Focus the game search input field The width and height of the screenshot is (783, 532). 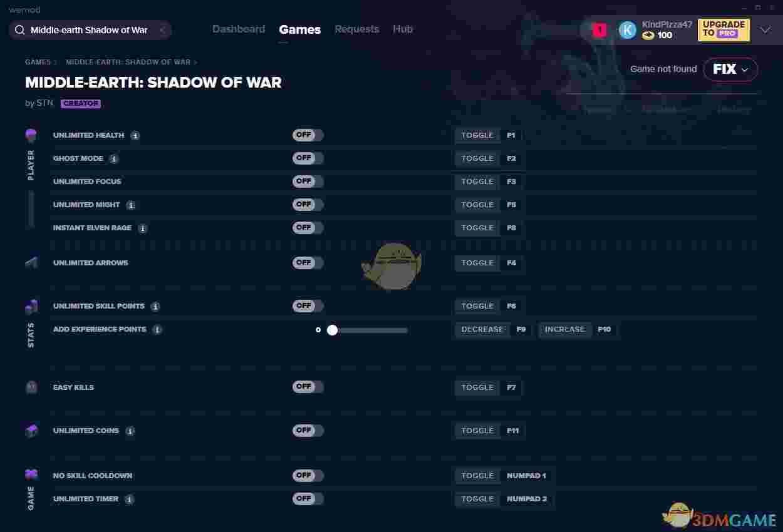[x=90, y=30]
